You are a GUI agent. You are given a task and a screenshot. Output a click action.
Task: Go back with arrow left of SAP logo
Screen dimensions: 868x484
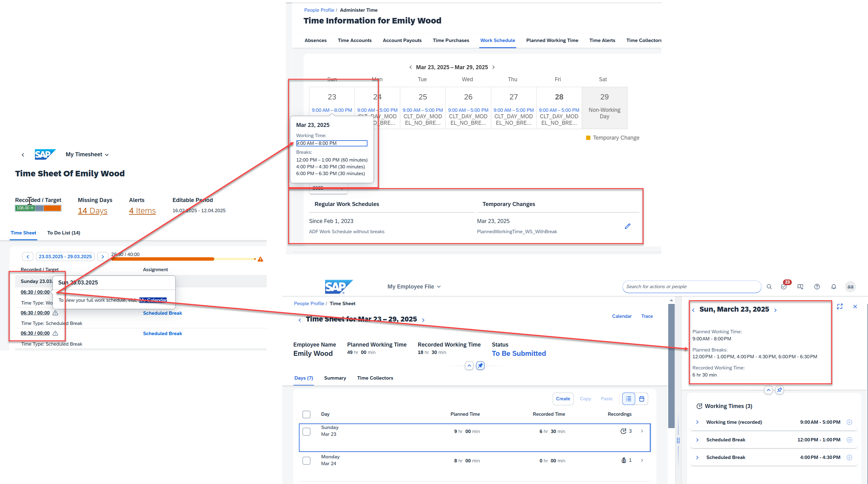point(23,155)
